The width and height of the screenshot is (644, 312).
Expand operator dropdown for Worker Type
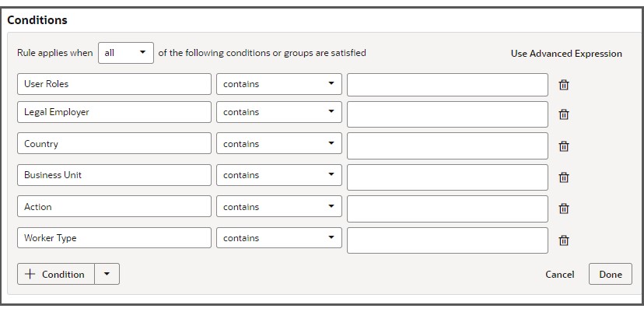point(278,238)
